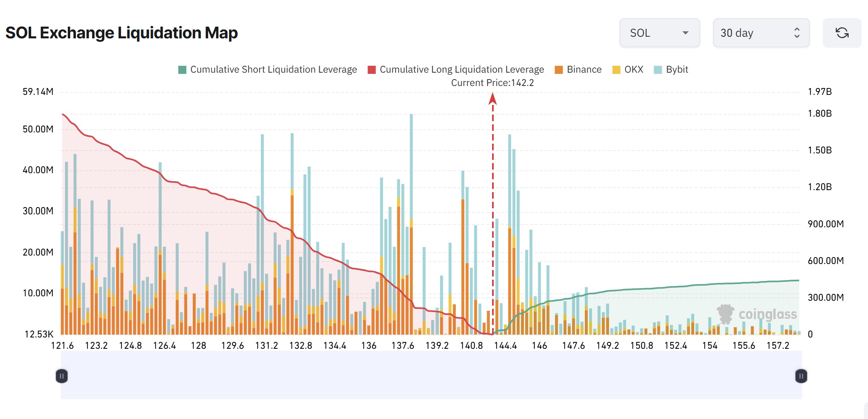Click the range slider track below the chart
Viewport: 868px width, 419px height.
pos(432,376)
